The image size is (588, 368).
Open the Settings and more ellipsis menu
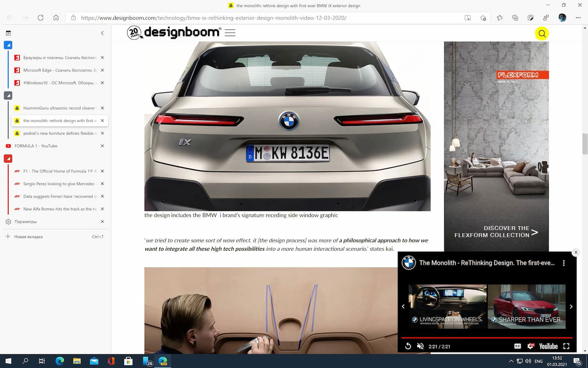578,18
